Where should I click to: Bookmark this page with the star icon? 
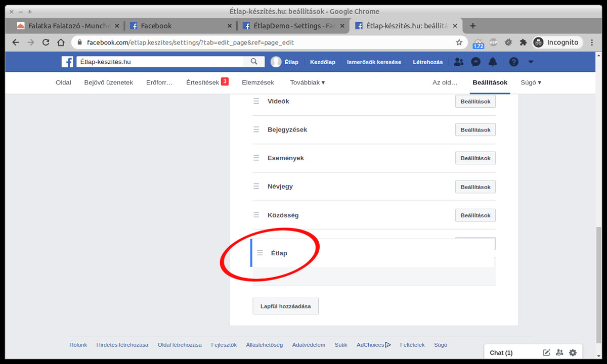click(x=459, y=42)
